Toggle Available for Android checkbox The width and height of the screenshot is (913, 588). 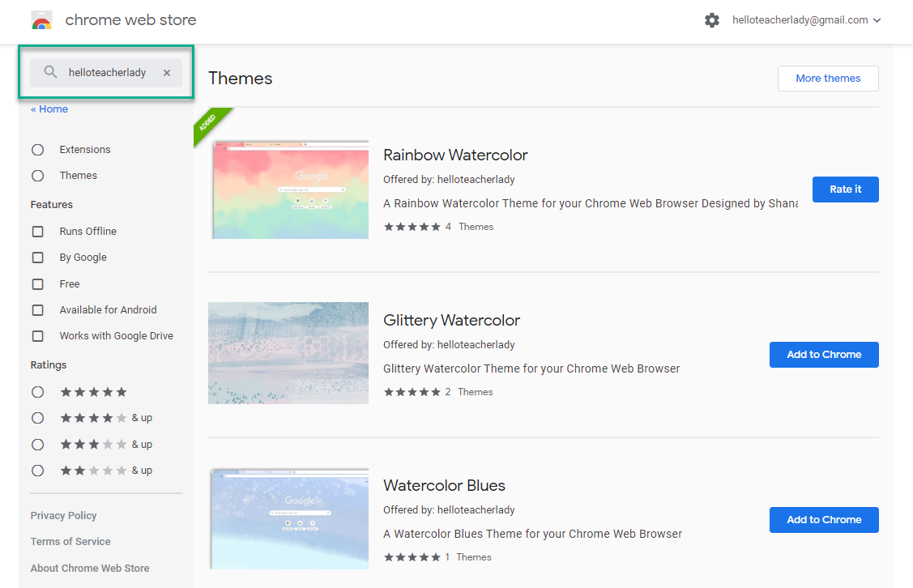point(38,309)
